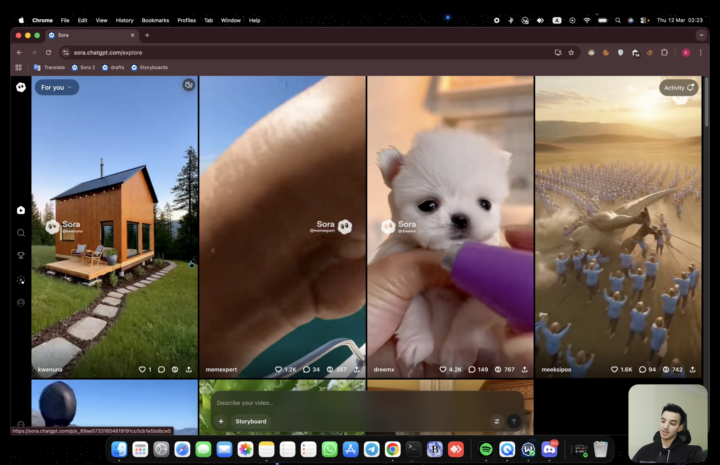Open the Storyboard option

pos(251,421)
